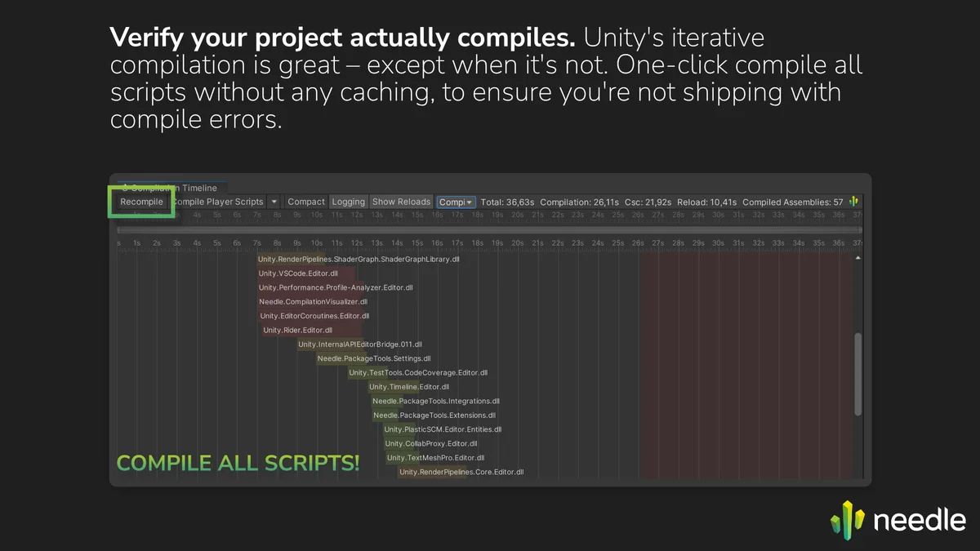980x551 pixels.
Task: Select the Unity.TextMeshPro.Editor.dll entry
Action: [x=435, y=458]
